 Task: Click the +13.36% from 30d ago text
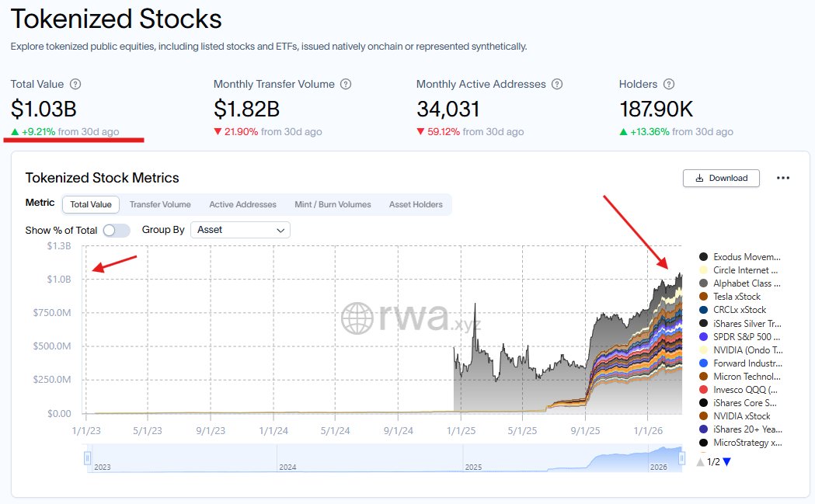click(x=681, y=132)
